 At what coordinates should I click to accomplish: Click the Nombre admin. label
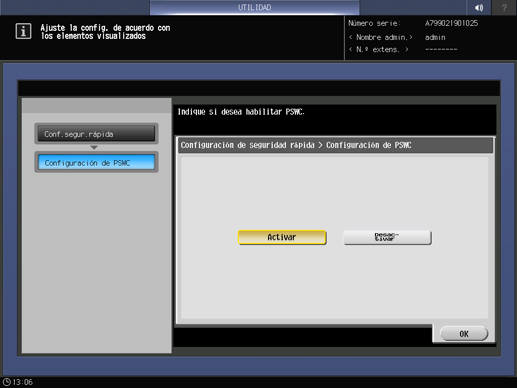[380, 37]
